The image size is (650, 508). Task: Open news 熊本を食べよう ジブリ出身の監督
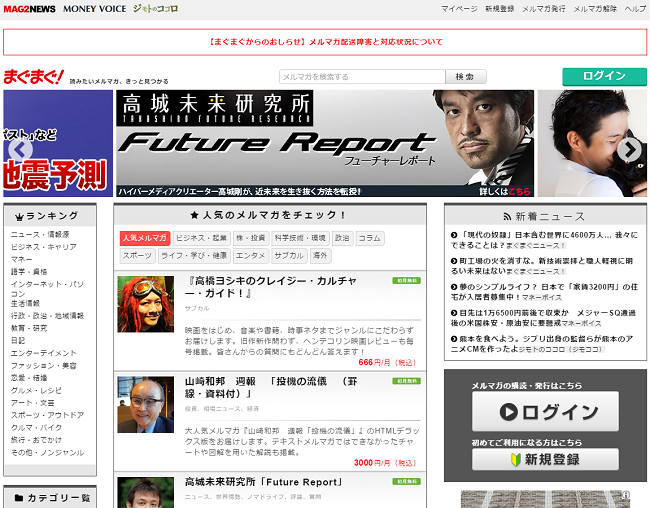pos(542,344)
